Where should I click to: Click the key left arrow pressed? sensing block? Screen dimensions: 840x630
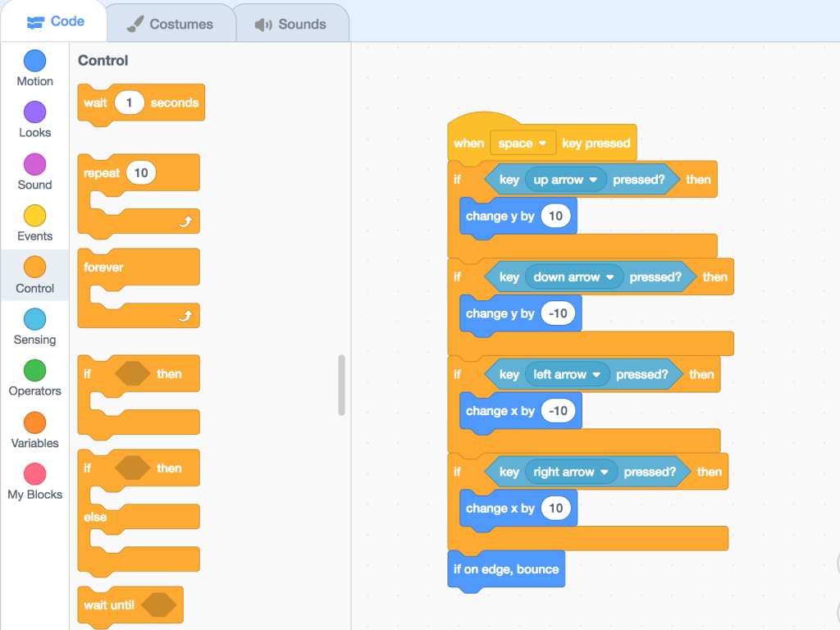pyautogui.click(x=584, y=374)
